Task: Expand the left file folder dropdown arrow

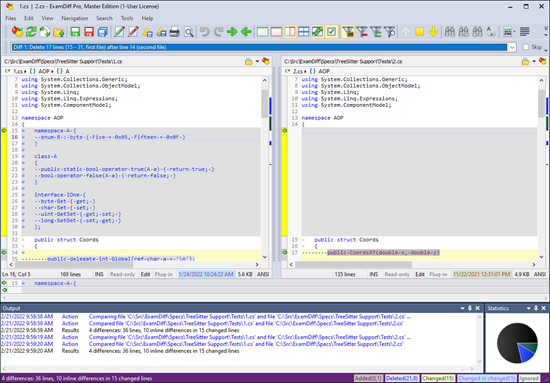Action: click(257, 61)
